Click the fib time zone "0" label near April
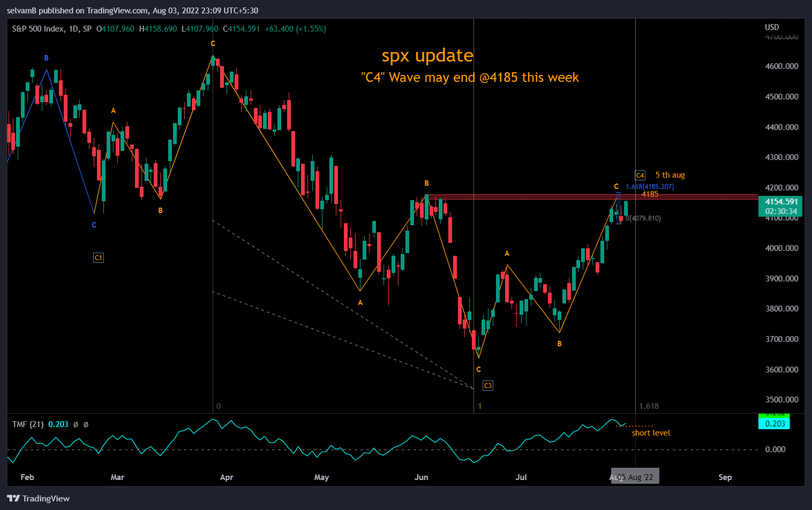 coord(218,406)
